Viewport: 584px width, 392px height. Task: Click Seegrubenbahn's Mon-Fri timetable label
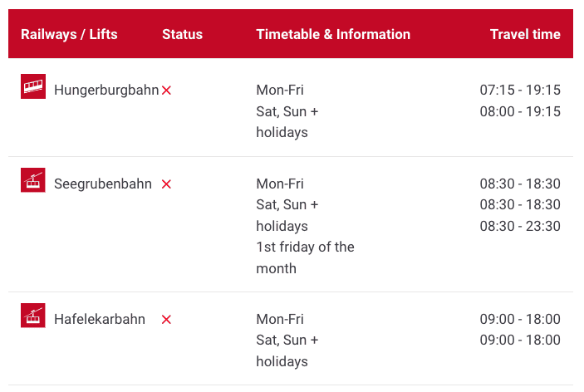click(x=280, y=184)
